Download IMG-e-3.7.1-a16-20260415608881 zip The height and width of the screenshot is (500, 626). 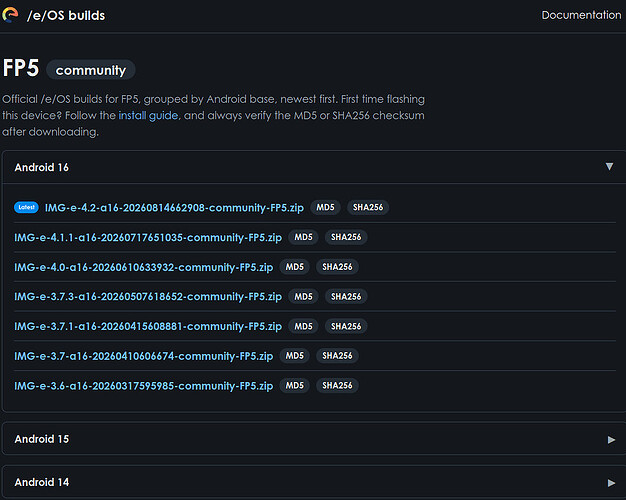pyautogui.click(x=148, y=326)
